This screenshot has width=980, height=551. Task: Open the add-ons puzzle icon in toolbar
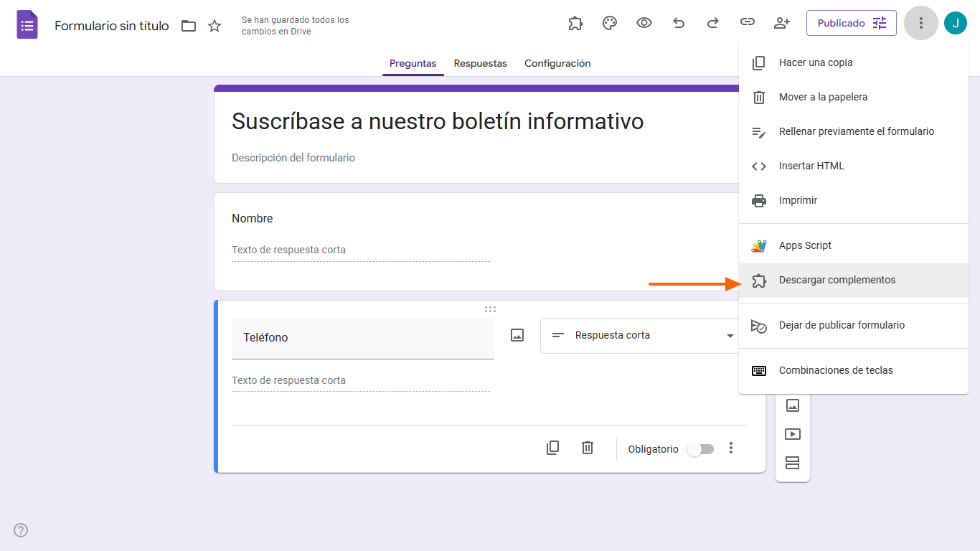pos(575,23)
